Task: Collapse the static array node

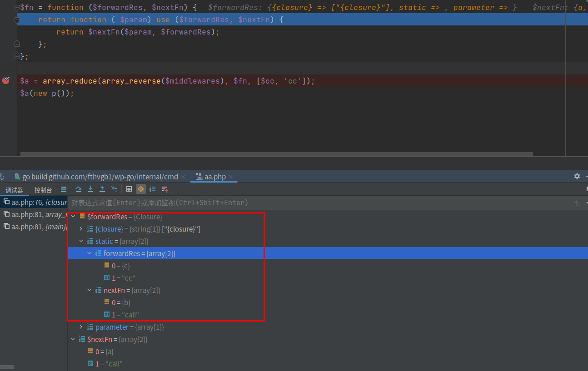Action: (81, 241)
